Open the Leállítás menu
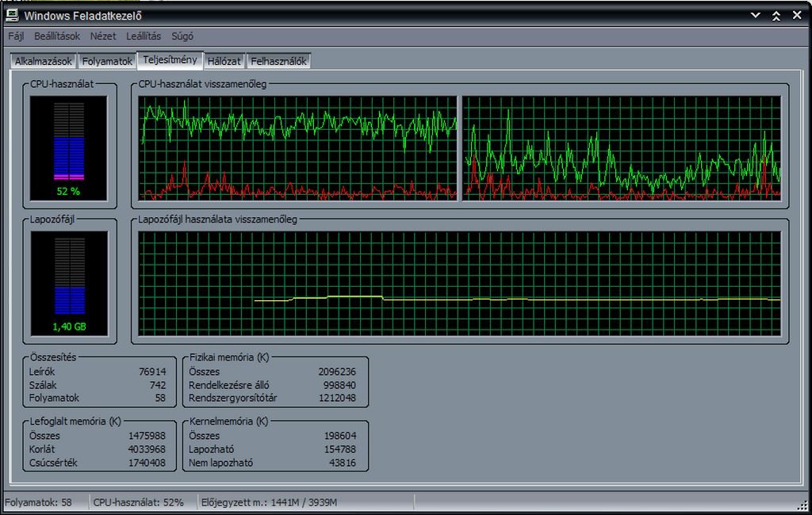 pos(144,36)
